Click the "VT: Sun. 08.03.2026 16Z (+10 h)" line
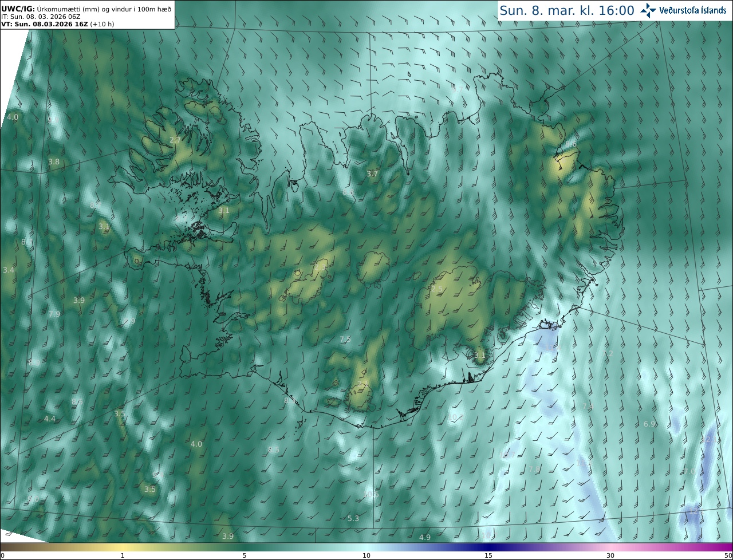The width and height of the screenshot is (733, 560). (57, 24)
